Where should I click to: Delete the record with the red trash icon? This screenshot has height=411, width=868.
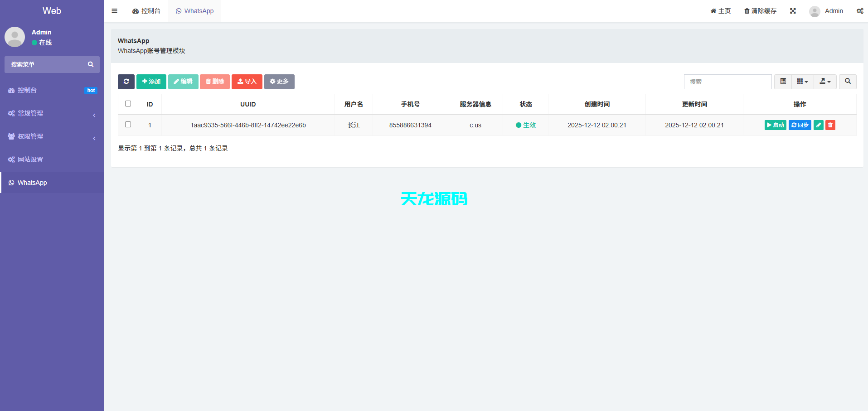[x=830, y=125]
